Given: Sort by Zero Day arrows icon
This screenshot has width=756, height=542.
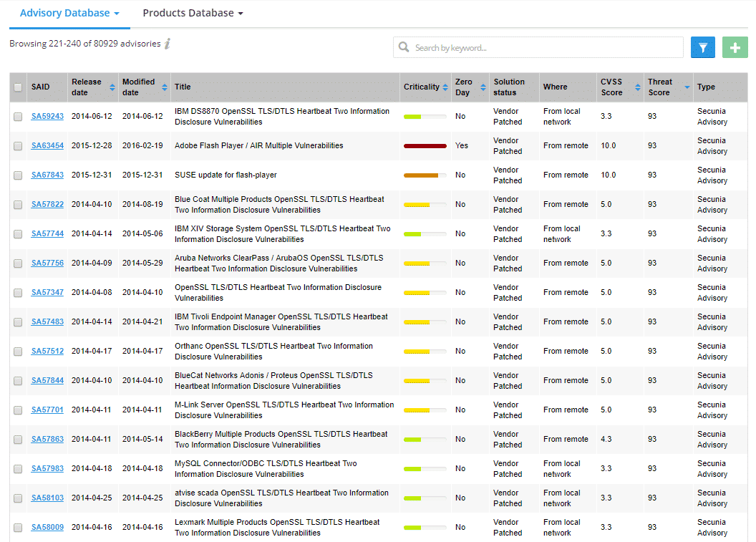Looking at the screenshot, I should click(483, 87).
